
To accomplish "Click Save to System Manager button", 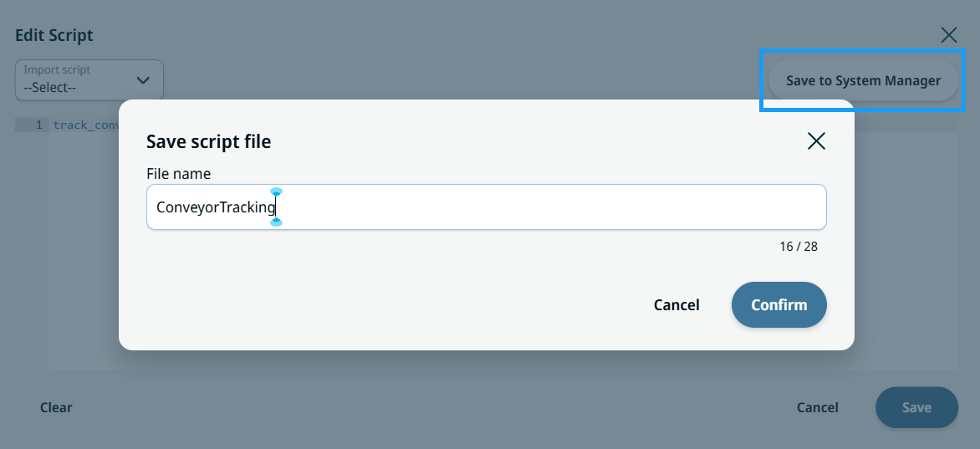I will tap(863, 80).
